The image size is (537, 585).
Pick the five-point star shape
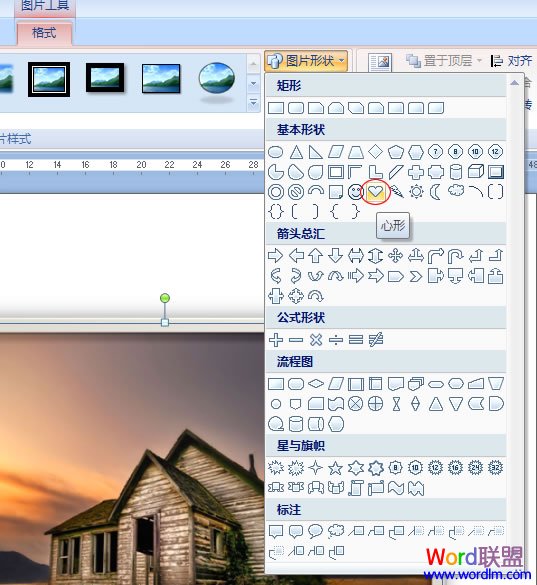tap(335, 467)
